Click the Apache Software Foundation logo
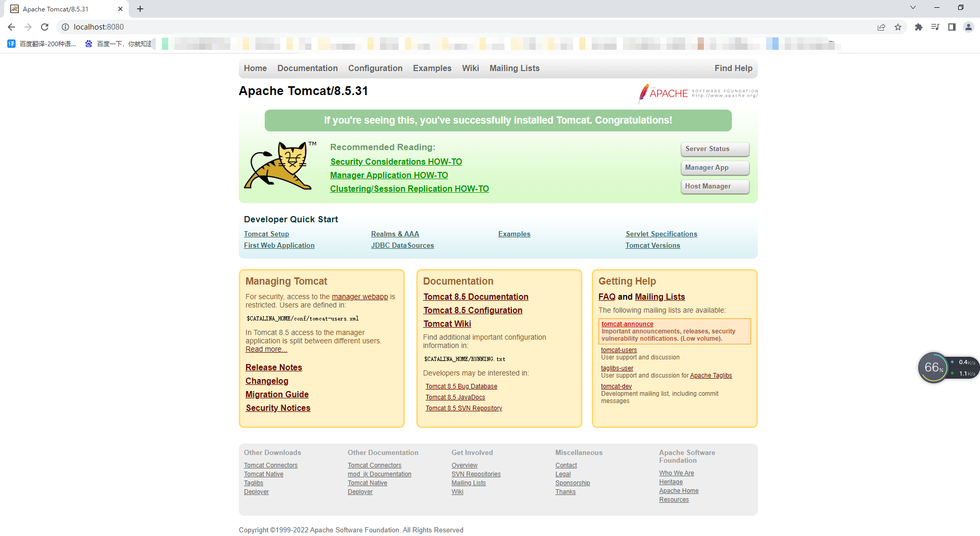 698,93
